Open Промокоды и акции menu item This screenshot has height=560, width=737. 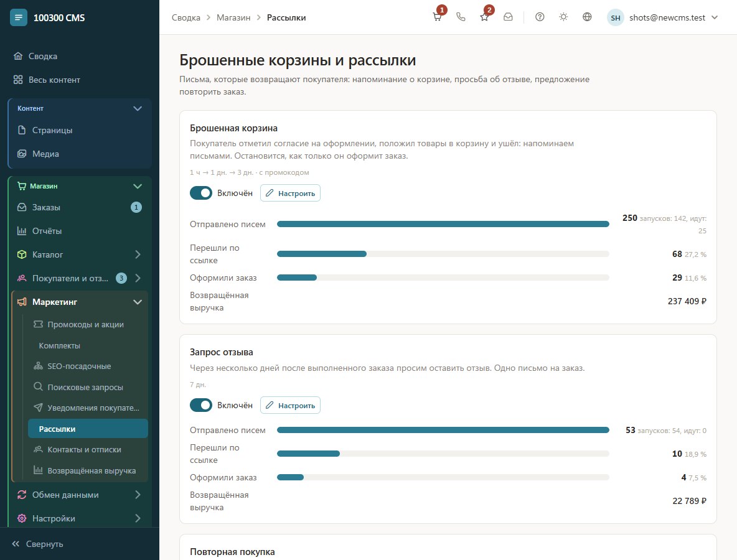tap(88, 325)
